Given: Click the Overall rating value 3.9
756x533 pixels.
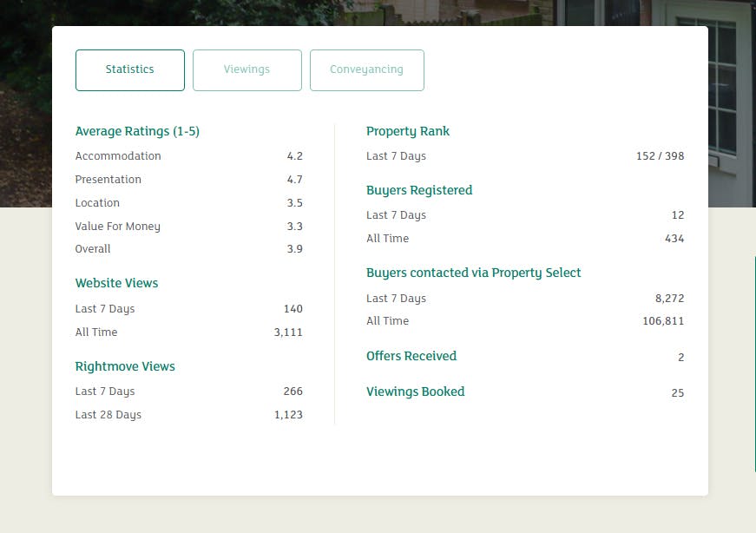Looking at the screenshot, I should click(x=294, y=249).
